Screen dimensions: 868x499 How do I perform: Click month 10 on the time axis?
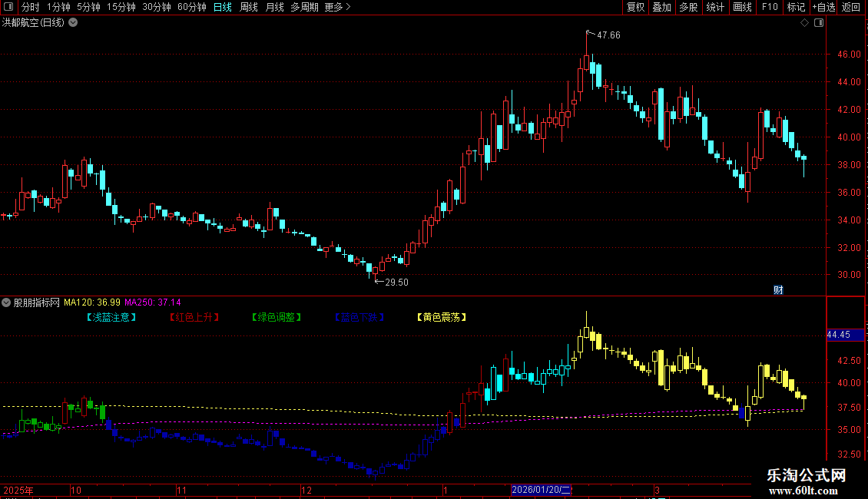coord(76,490)
